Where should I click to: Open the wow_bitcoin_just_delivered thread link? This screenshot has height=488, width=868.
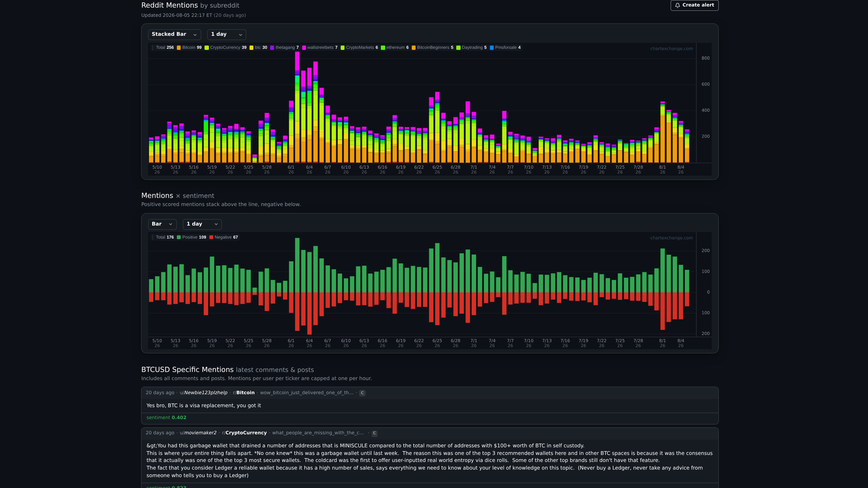307,393
